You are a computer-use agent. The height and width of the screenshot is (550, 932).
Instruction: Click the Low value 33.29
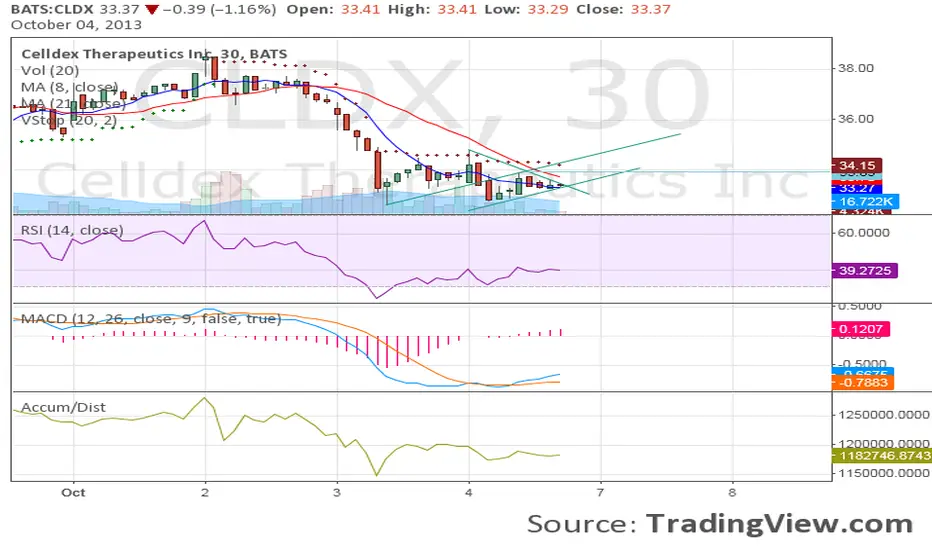548,10
